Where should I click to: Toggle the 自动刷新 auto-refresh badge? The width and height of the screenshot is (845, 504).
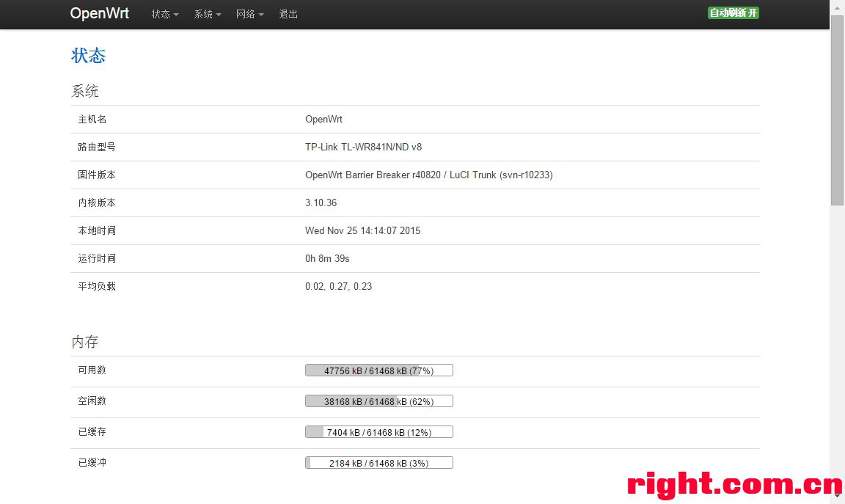tap(733, 12)
